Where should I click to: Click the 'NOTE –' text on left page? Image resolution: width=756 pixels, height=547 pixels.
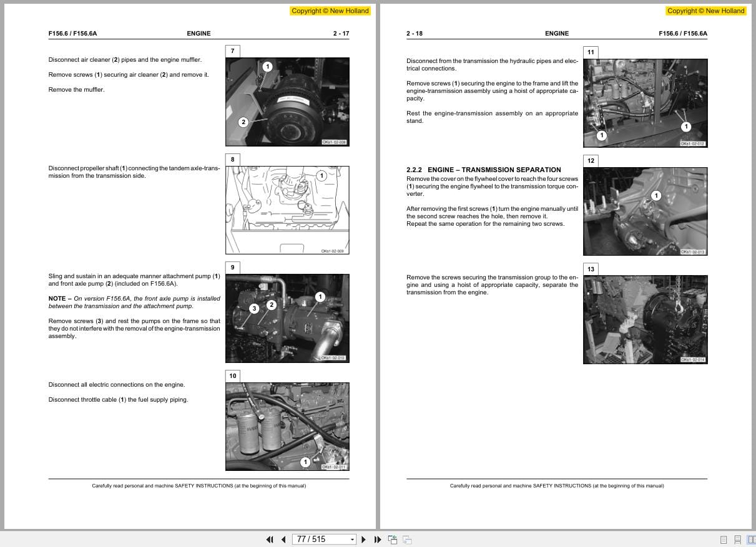pos(60,299)
